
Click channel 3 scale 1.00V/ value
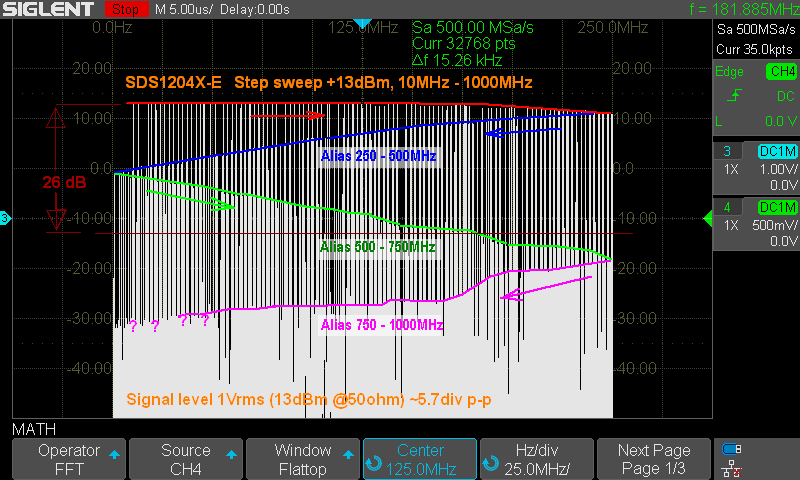tap(779, 169)
